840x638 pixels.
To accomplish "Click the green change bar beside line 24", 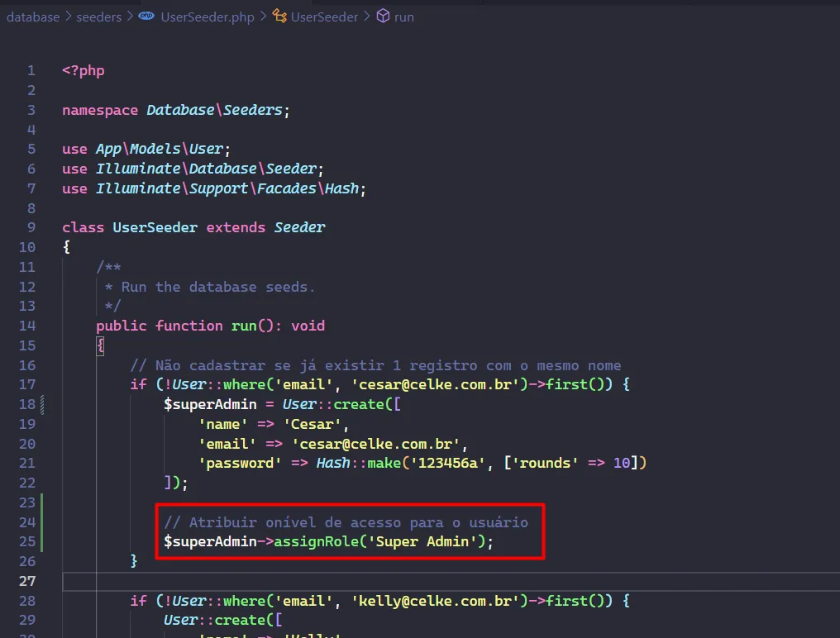I will pyautogui.click(x=41, y=522).
